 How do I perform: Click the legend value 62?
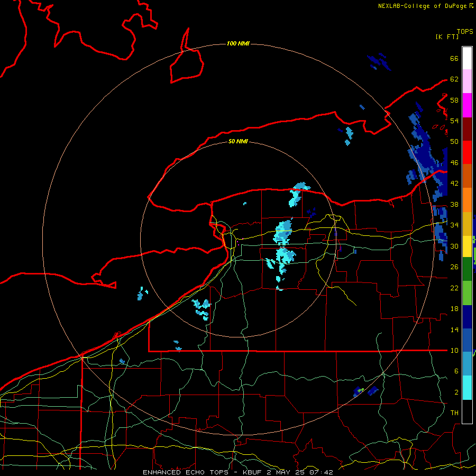454,79
